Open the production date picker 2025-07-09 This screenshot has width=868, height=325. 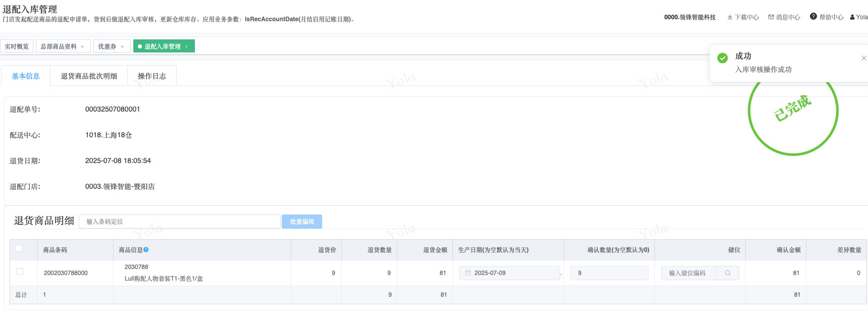pyautogui.click(x=509, y=273)
